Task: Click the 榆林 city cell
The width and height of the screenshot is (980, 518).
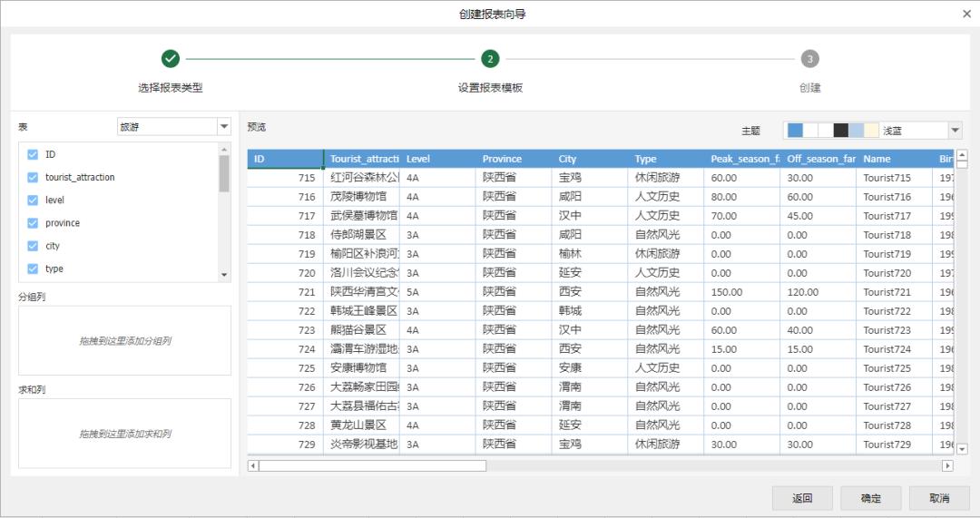Action: [590, 254]
